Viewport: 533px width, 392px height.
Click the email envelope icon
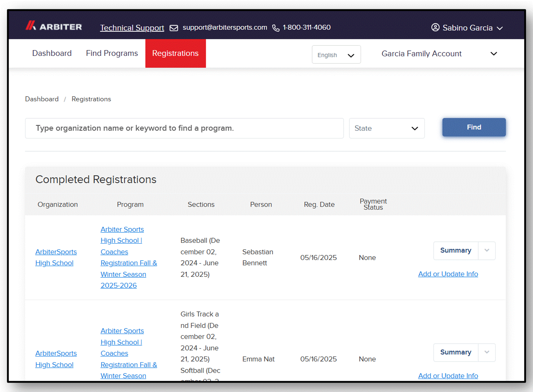(174, 28)
